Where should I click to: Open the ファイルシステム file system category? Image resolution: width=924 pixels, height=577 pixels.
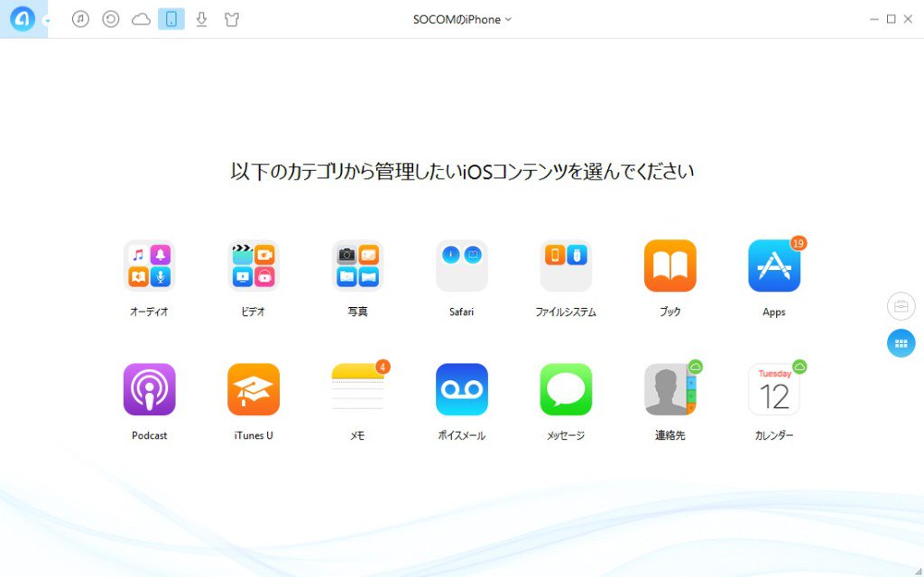[566, 265]
